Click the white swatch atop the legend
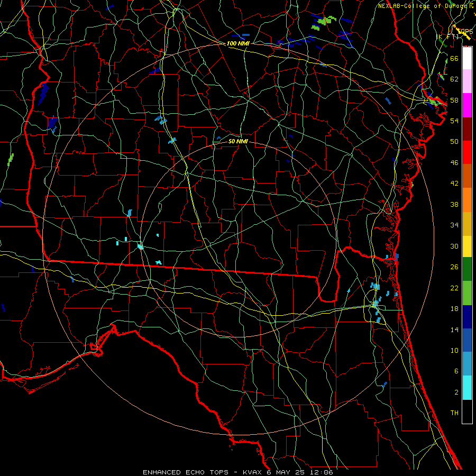Image resolution: width=476 pixels, height=476 pixels. 467,58
